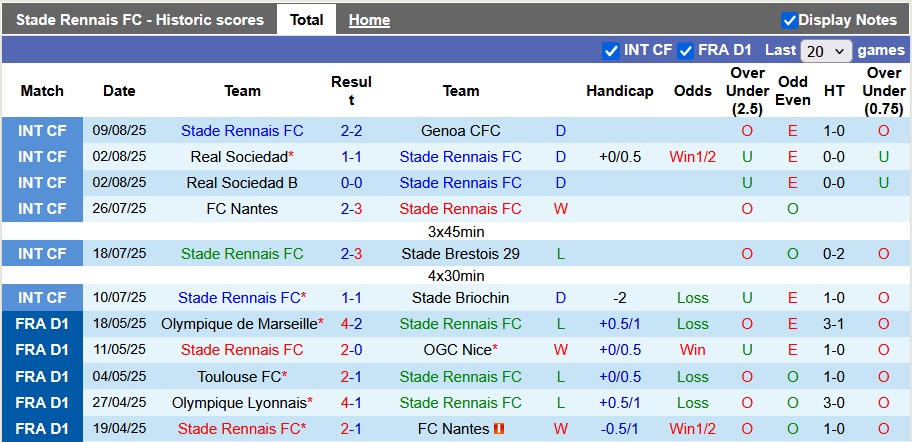Click Stade Rennais FC in the 11/05/25 row
This screenshot has height=442, width=912.
coord(242,350)
